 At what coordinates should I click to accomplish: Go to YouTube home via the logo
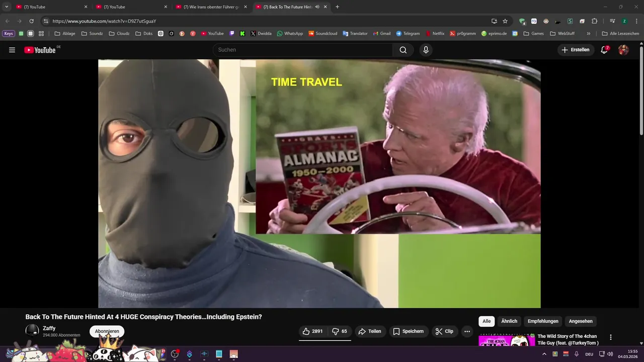point(40,50)
